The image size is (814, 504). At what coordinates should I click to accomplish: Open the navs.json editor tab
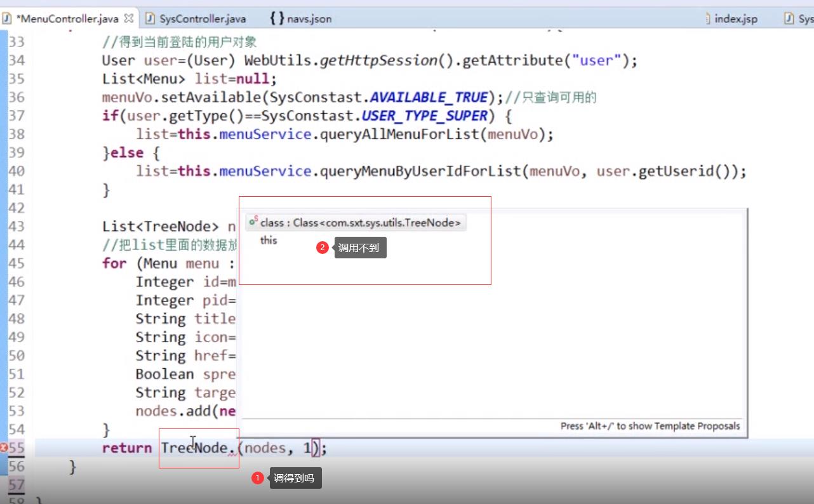pyautogui.click(x=301, y=18)
